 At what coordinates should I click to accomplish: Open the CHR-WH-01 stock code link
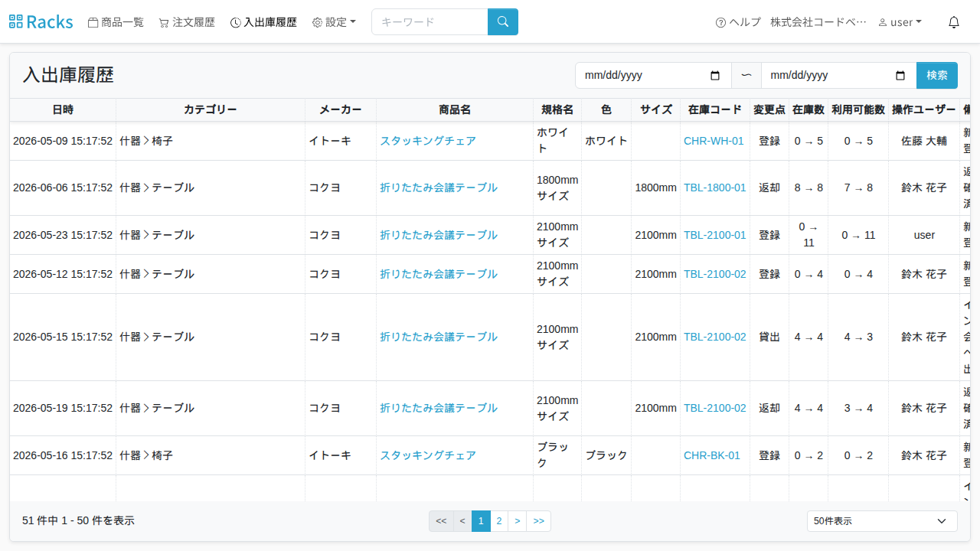click(x=714, y=141)
